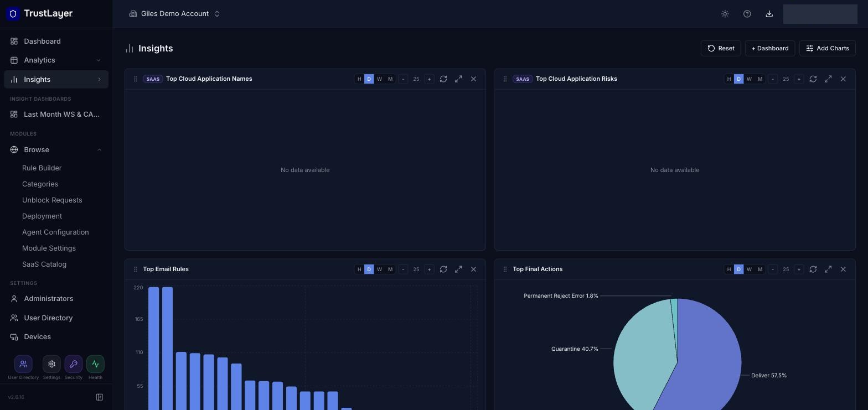The height and width of the screenshot is (410, 868).
Task: Expand Top Email Rules chart fullscreen
Action: (458, 269)
